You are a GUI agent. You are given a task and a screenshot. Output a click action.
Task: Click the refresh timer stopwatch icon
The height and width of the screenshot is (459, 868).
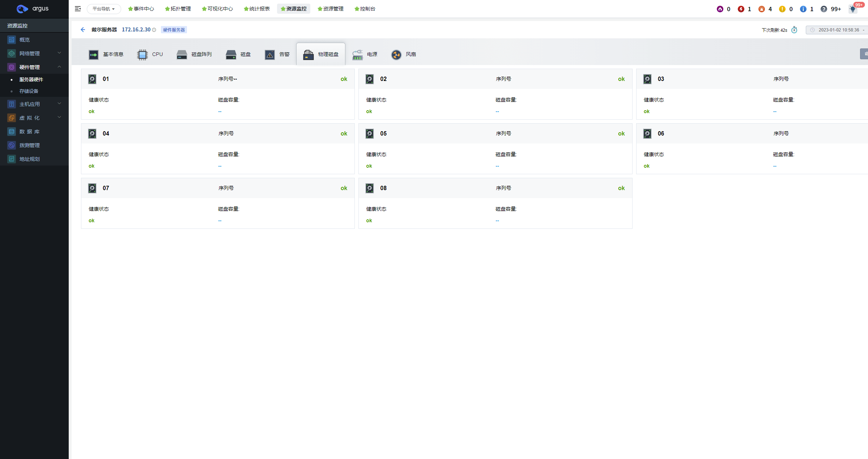(x=794, y=30)
